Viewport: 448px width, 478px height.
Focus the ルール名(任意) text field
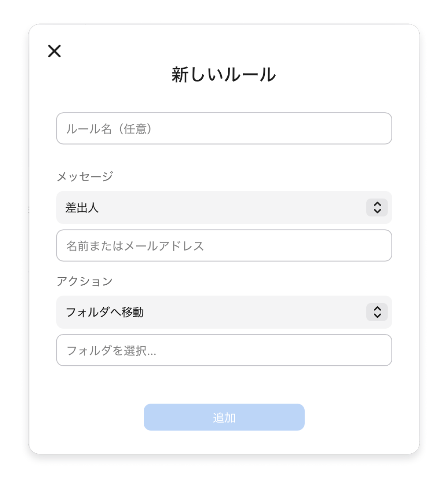[224, 128]
